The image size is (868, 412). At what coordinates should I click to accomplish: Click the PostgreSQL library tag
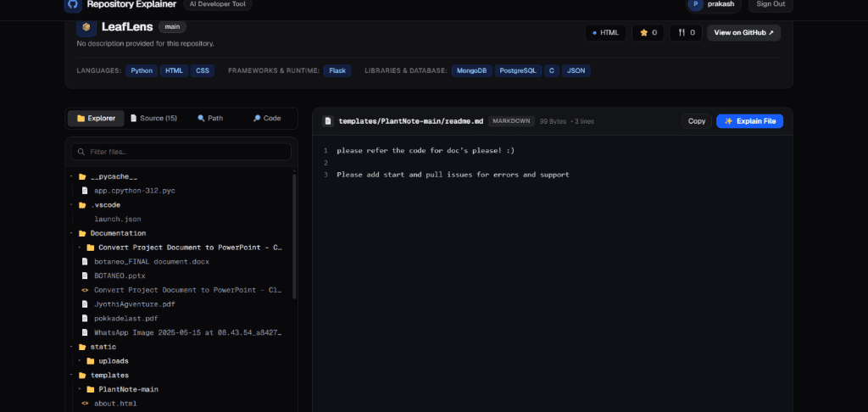(x=518, y=71)
